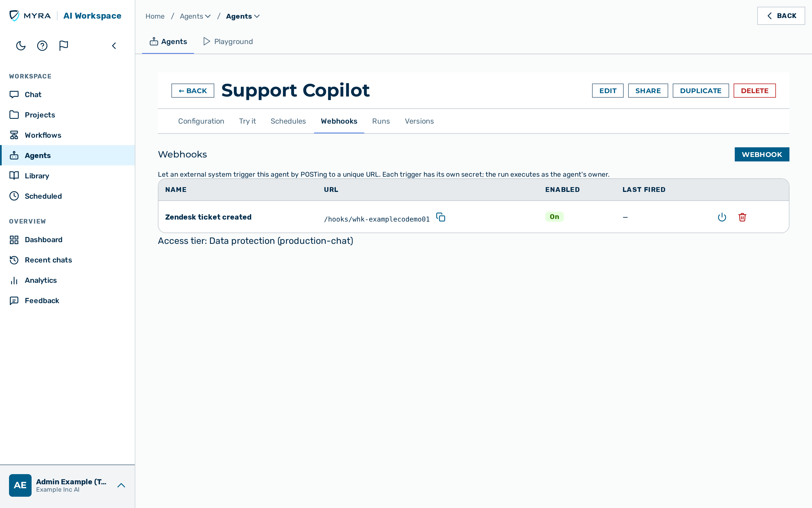Switch to the Schedules tab

coord(288,121)
